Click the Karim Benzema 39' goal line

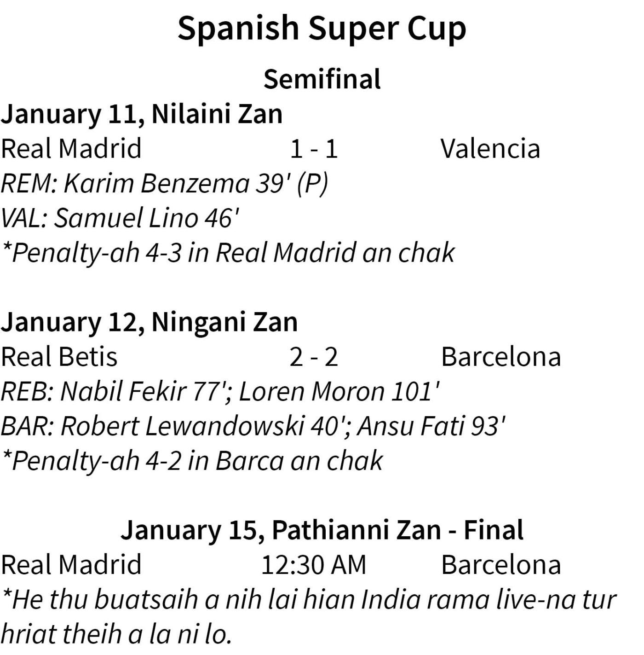(165, 183)
